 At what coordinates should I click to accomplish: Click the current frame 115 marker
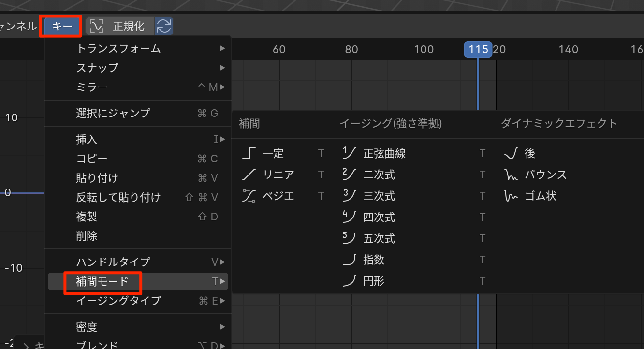click(x=478, y=49)
